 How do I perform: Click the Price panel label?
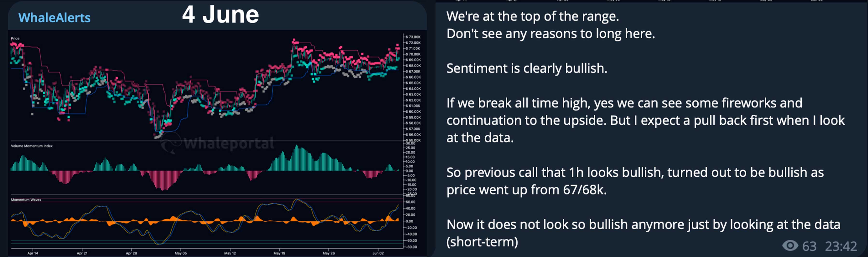15,38
